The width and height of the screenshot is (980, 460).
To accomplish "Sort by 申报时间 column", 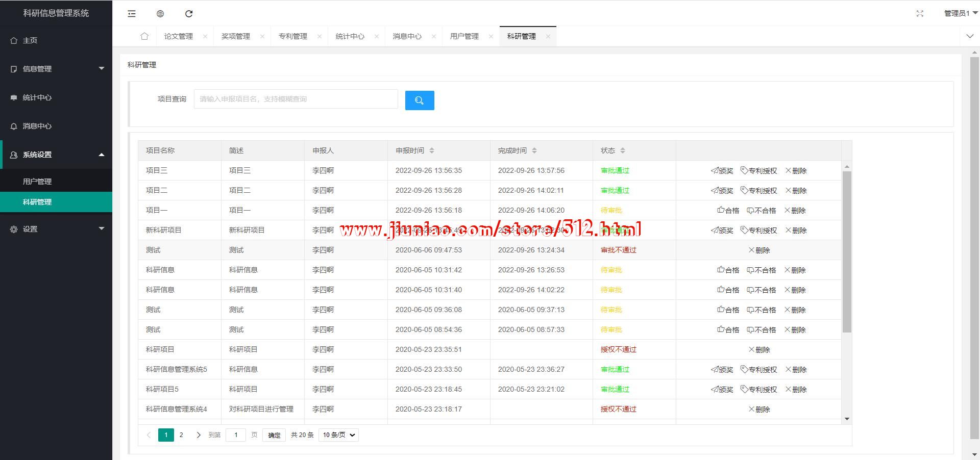I will pos(432,150).
